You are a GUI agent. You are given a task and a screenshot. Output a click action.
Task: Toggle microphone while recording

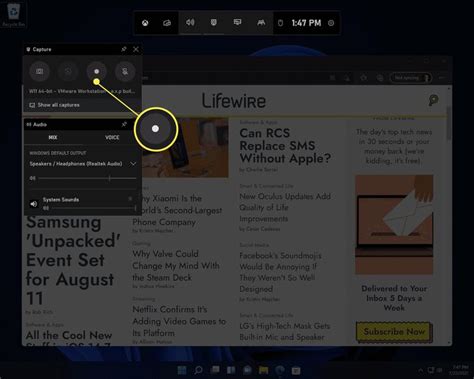pyautogui.click(x=125, y=71)
